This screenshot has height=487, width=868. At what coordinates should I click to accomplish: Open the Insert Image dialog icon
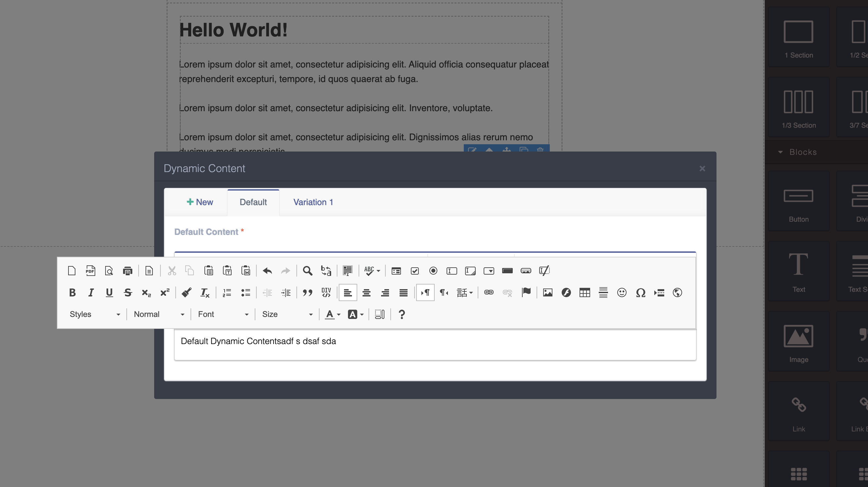(x=547, y=292)
